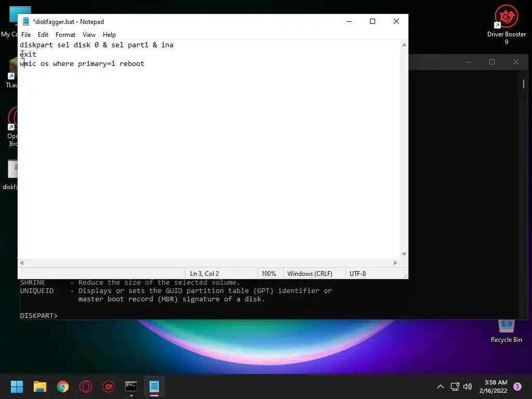Screen dimensions: 532x399
Task: Minimize the background console window
Action: [x=469, y=62]
